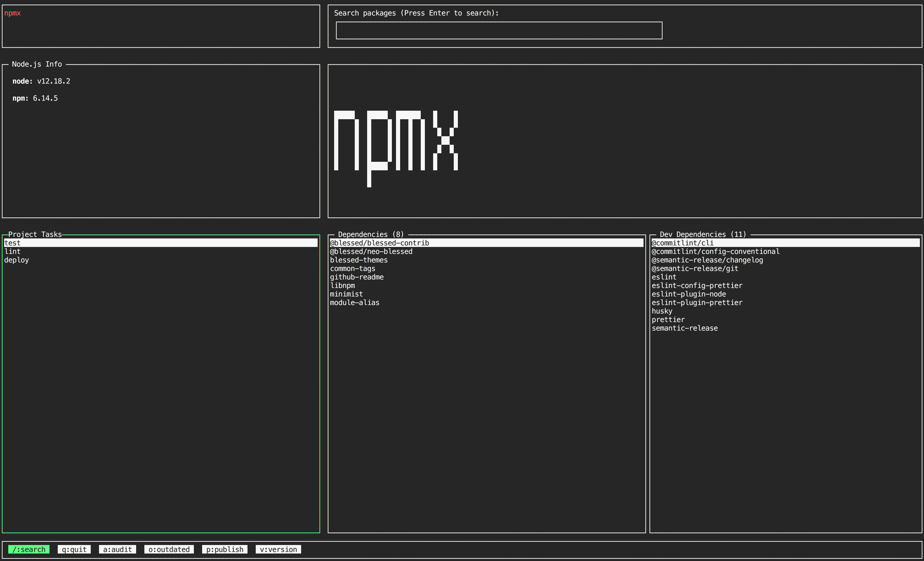This screenshot has width=924, height=561.
Task: Select semantic-release dev dependency
Action: coord(684,328)
